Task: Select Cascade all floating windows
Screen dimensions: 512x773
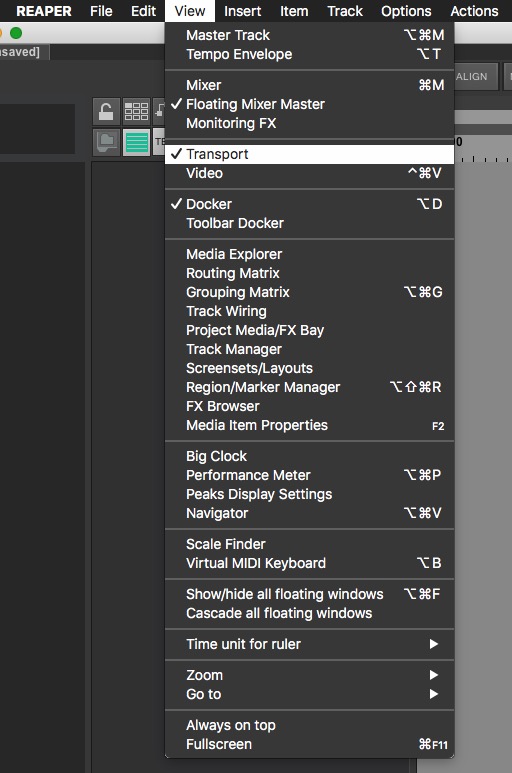Action: 309,613
